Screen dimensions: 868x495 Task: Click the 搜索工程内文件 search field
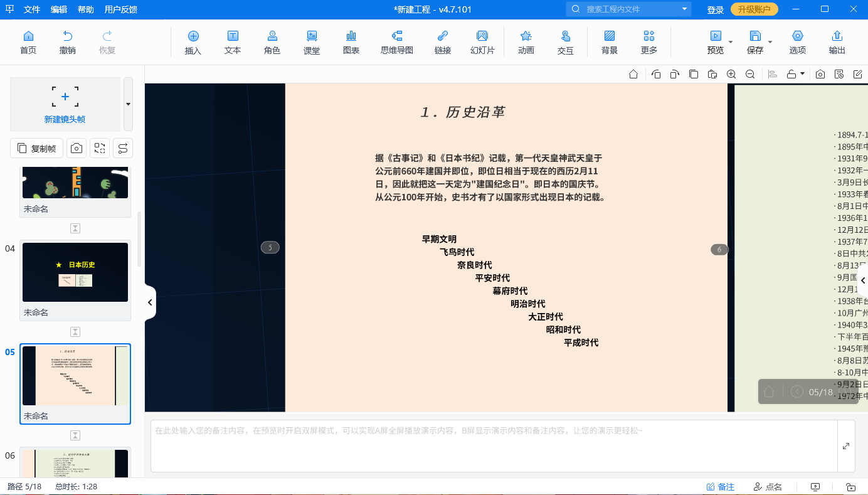(628, 9)
